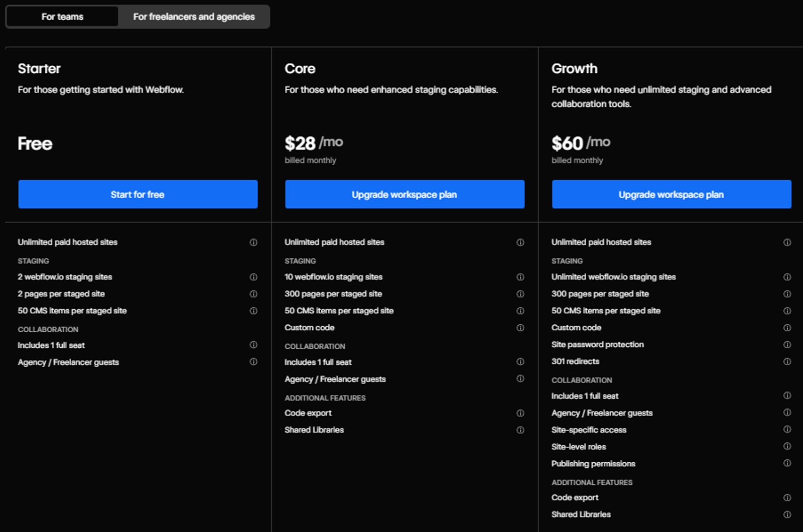
Task: Open Growth 50 CMS items info icon
Action: (787, 311)
